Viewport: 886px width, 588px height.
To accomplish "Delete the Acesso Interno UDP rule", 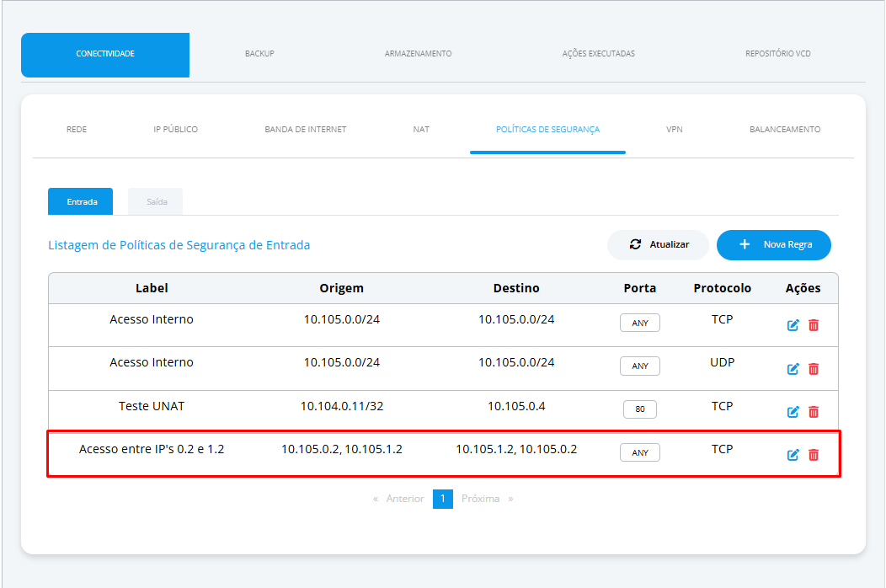I will click(814, 369).
